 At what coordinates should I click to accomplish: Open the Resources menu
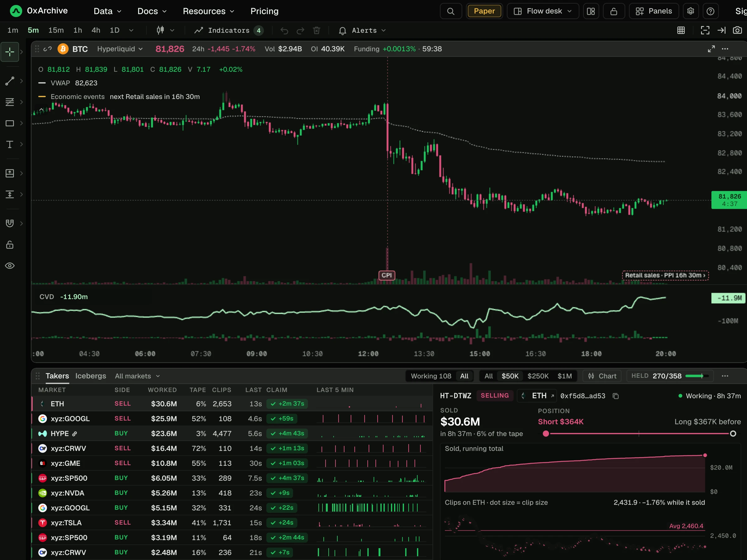[x=208, y=11]
